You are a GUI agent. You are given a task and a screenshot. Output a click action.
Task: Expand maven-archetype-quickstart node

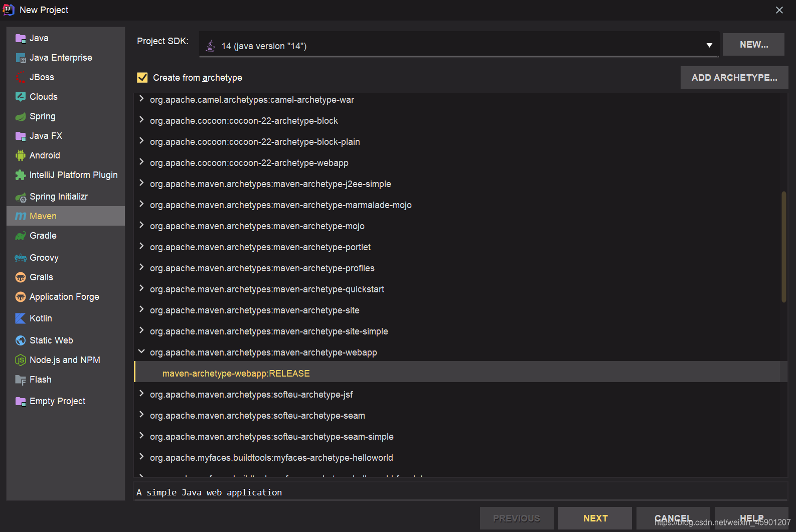tap(141, 289)
